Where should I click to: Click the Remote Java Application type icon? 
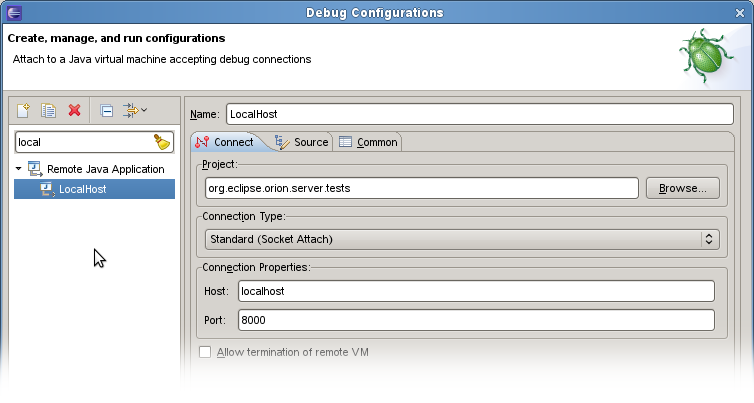coord(35,169)
